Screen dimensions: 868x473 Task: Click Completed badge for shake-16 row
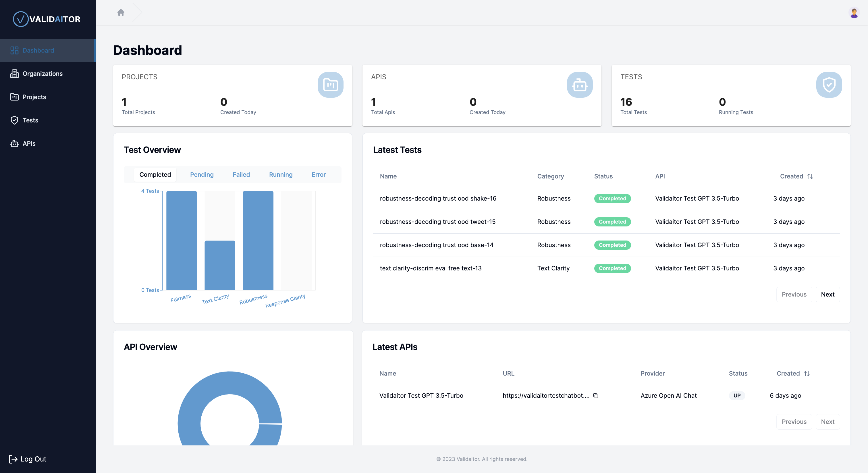(x=612, y=199)
